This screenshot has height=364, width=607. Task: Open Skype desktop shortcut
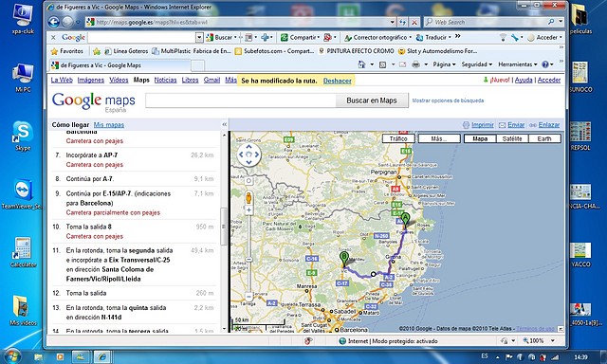point(23,136)
